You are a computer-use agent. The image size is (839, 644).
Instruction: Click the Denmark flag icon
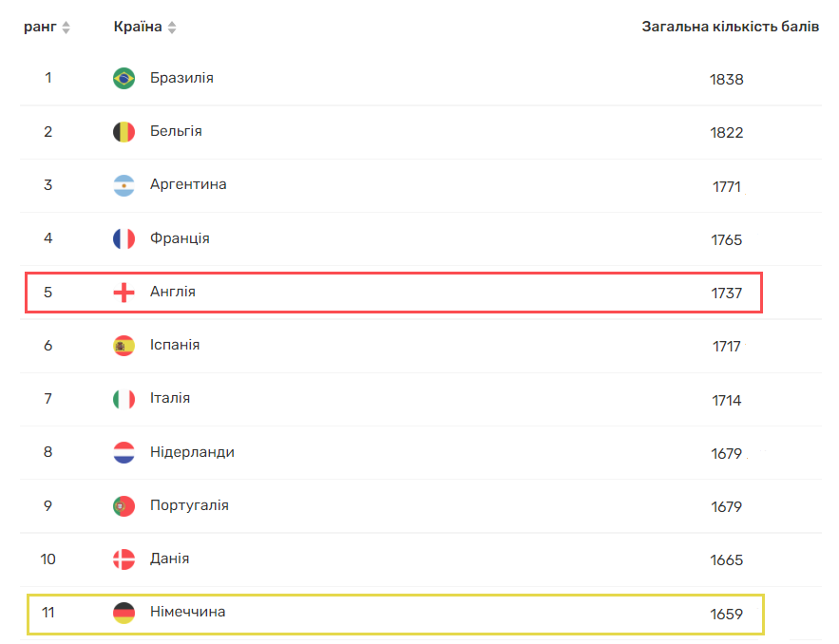coord(124,559)
